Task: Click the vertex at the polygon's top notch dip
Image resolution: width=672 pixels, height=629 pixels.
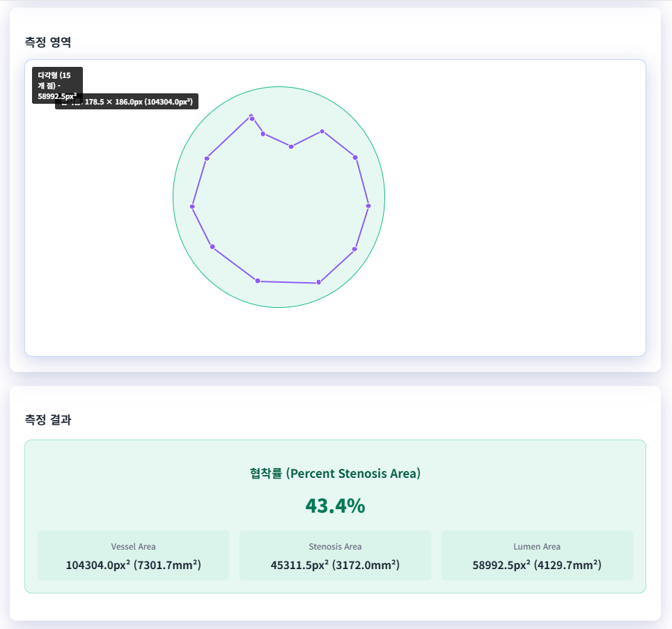Action: coord(291,146)
